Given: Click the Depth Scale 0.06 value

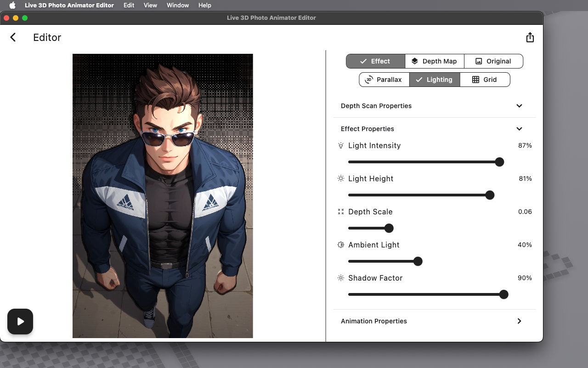Looking at the screenshot, I should point(525,212).
